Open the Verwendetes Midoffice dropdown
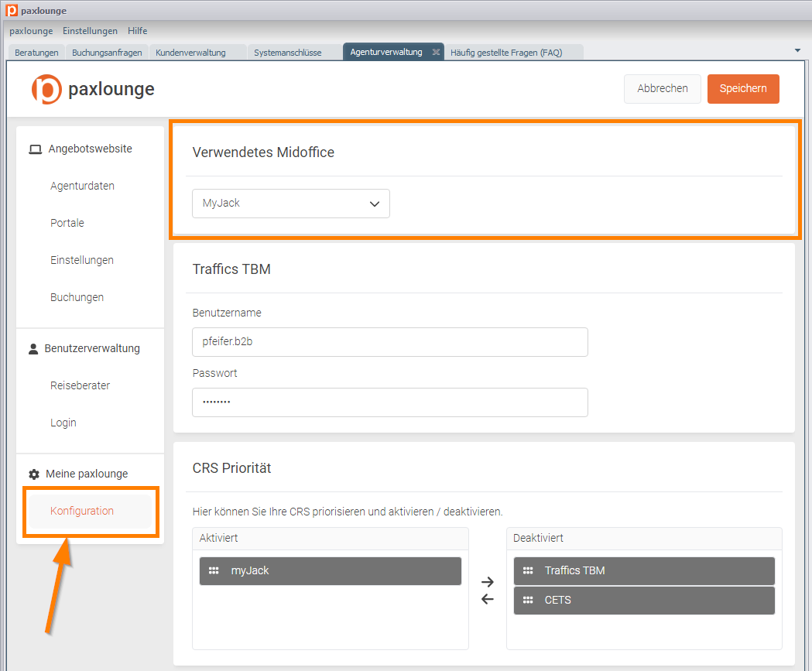The image size is (812, 671). click(x=291, y=204)
